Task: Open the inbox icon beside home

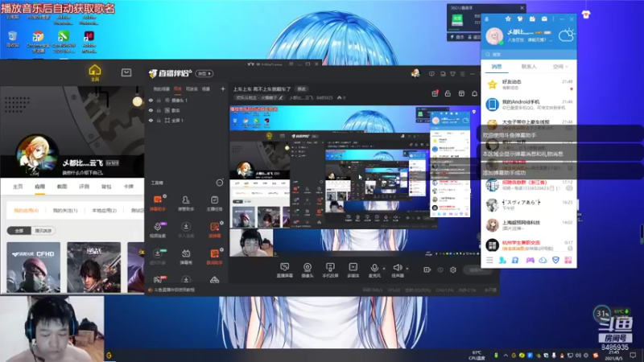Action: [x=126, y=72]
